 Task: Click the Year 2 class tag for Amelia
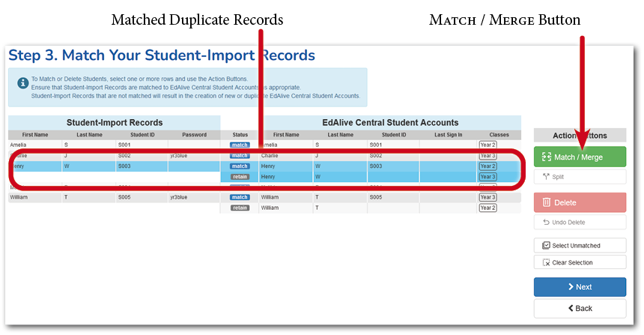click(488, 145)
